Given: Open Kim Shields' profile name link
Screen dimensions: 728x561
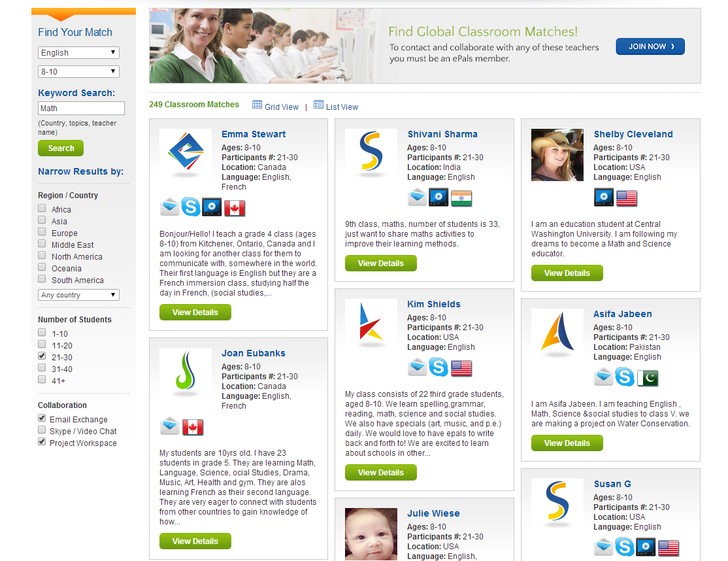Looking at the screenshot, I should pyautogui.click(x=434, y=304).
